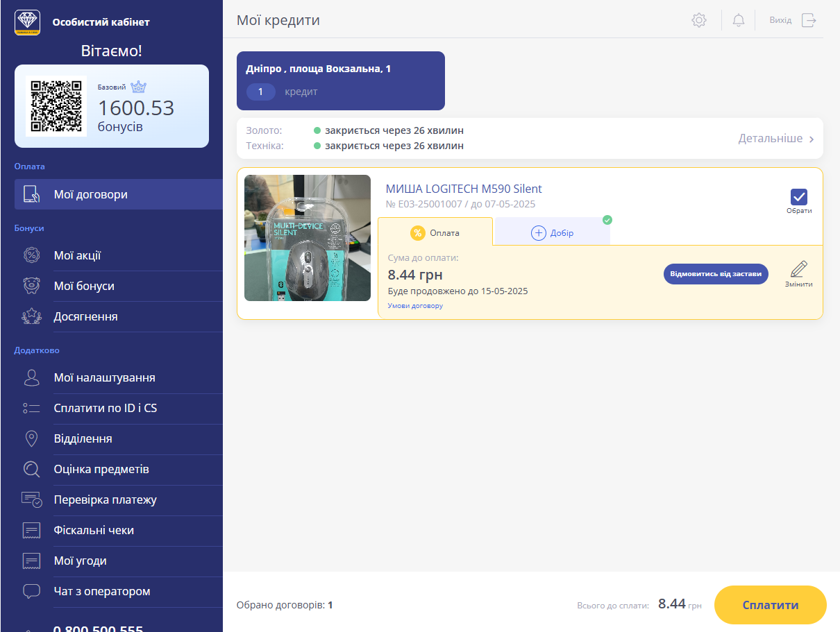
Task: Open Мої акції in sidebar
Action: (77, 255)
